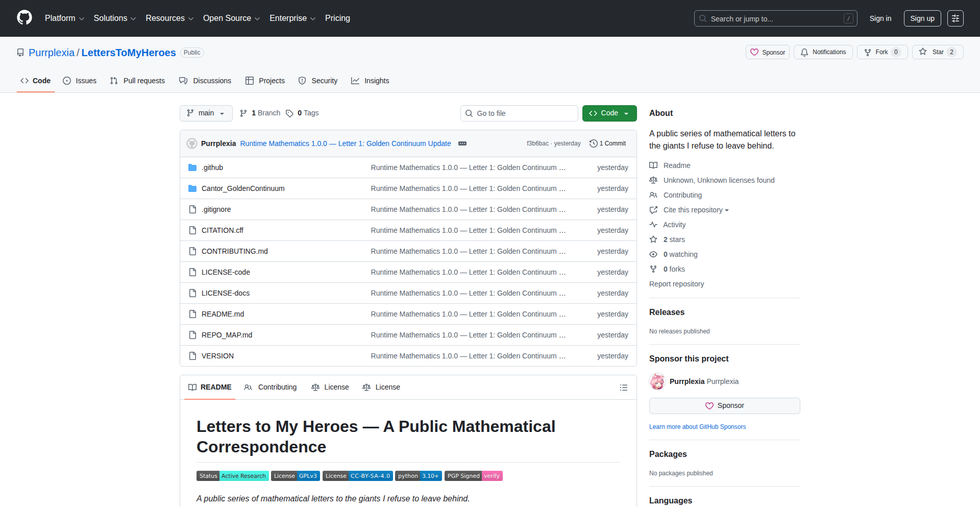This screenshot has width=980, height=507.
Task: Click the Go to file search field
Action: click(519, 113)
